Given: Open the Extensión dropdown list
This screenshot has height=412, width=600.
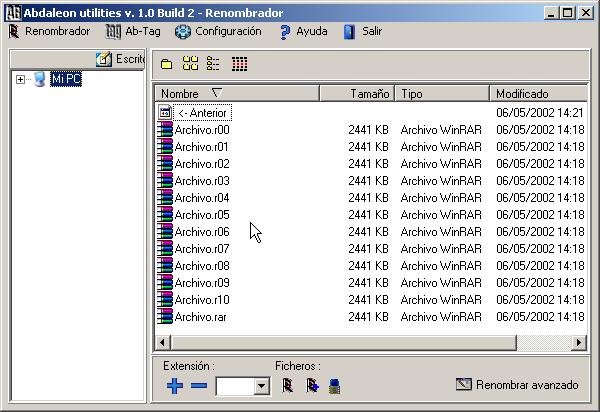Looking at the screenshot, I should (x=262, y=386).
